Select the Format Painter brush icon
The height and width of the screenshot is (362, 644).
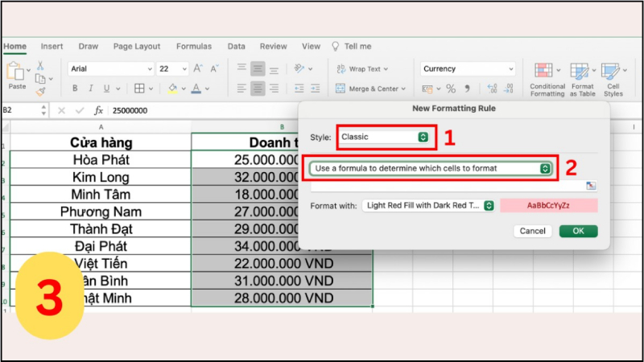tap(39, 91)
